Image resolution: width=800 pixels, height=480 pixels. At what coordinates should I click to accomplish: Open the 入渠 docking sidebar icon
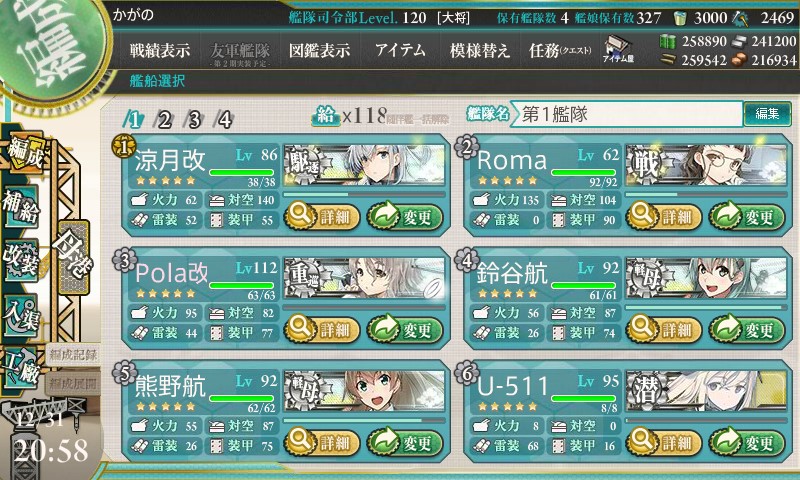click(21, 315)
